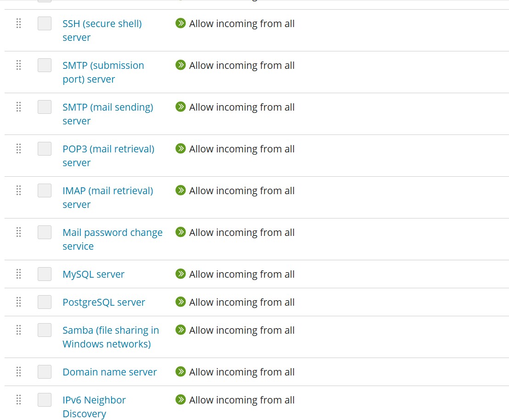
Task: Click the drag handle for Mail password change row
Action: coord(19,232)
